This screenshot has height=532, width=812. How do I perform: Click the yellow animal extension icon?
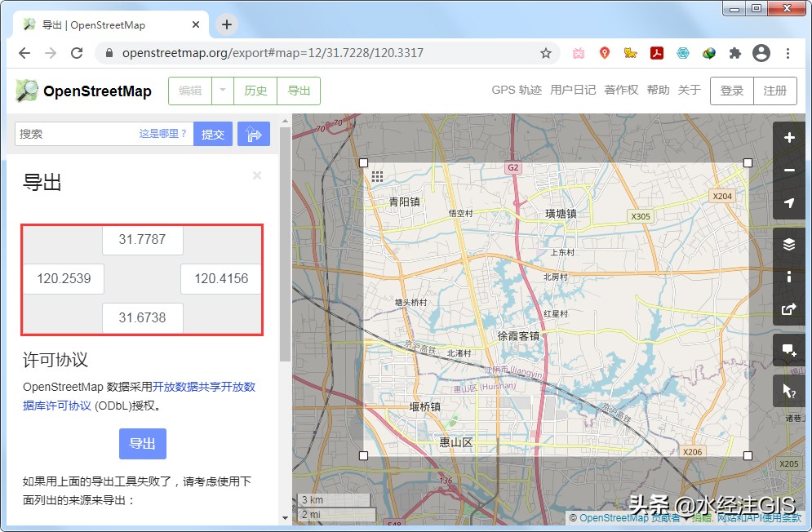coord(630,53)
